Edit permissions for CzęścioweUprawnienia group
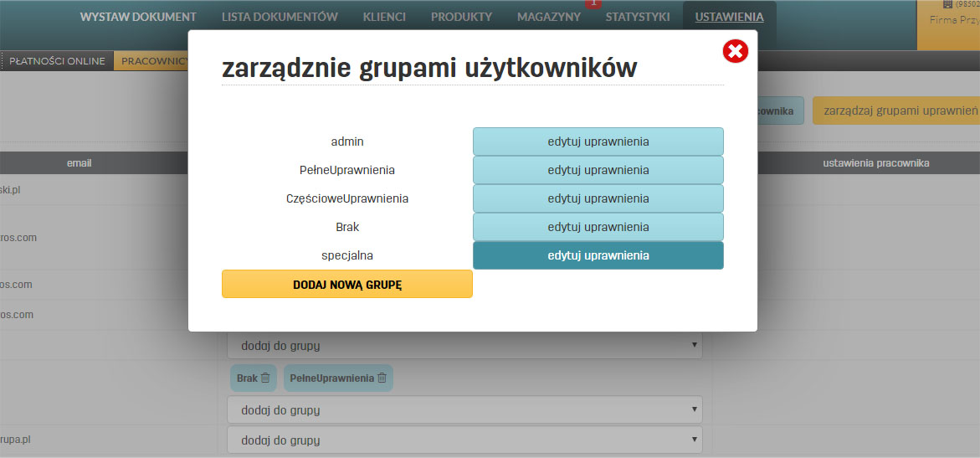Screen dimensions: 980x458 pyautogui.click(x=598, y=198)
